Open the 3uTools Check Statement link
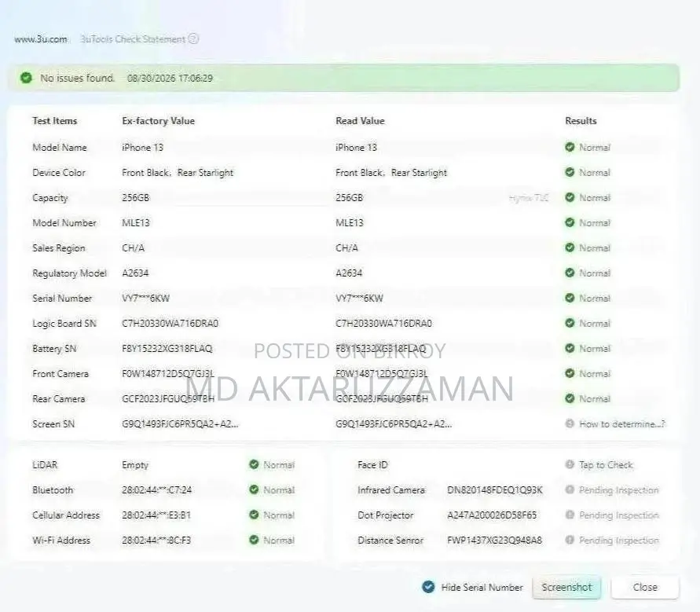This screenshot has height=612, width=700. click(133, 39)
